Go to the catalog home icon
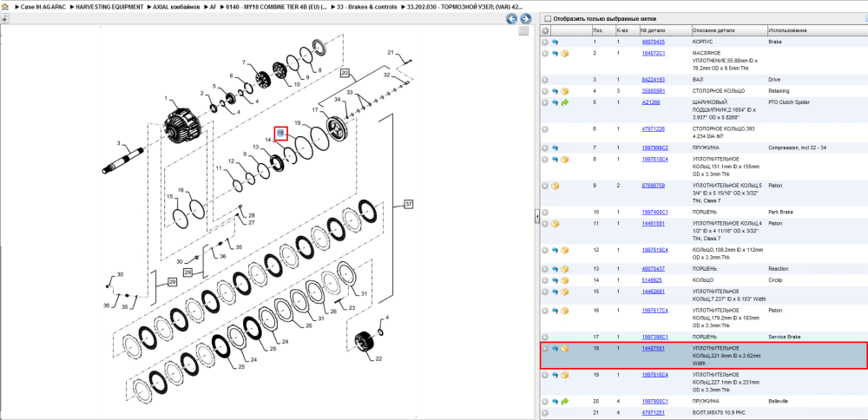Image resolution: width=868 pixels, height=420 pixels. point(4,7)
